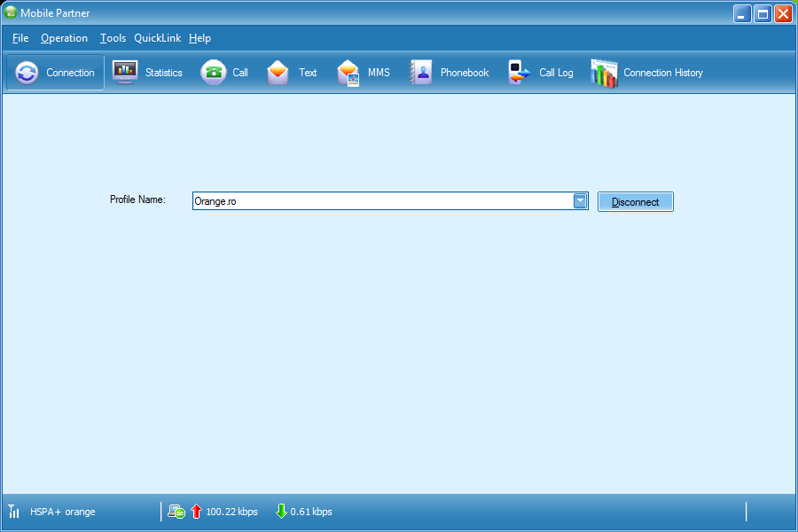
Task: Maximize the Mobile Partner window
Action: click(x=763, y=14)
